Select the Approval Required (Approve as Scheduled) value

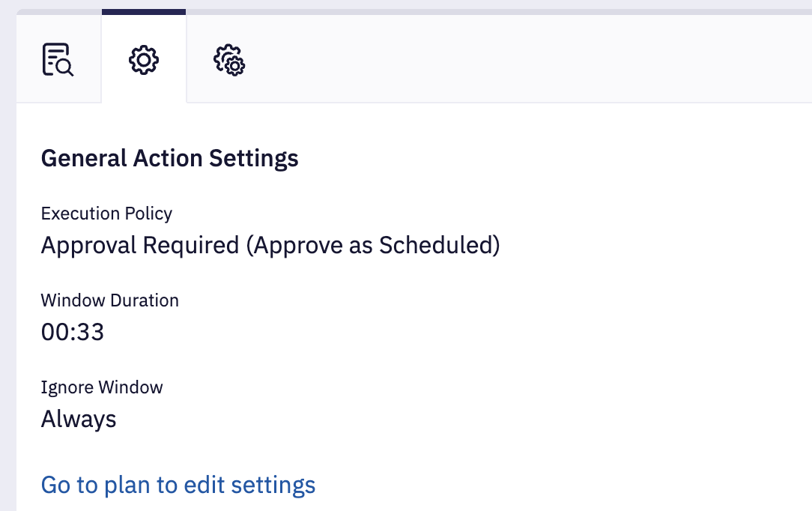tap(270, 245)
